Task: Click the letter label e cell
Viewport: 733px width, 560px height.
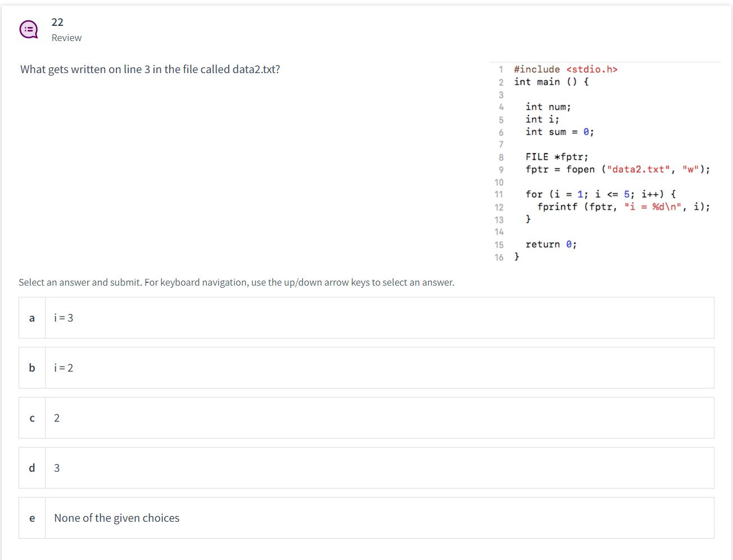Action: click(31, 518)
